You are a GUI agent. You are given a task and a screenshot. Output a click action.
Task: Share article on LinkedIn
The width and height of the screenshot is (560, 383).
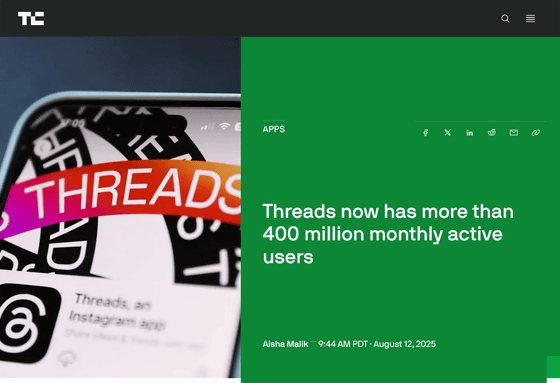point(470,133)
